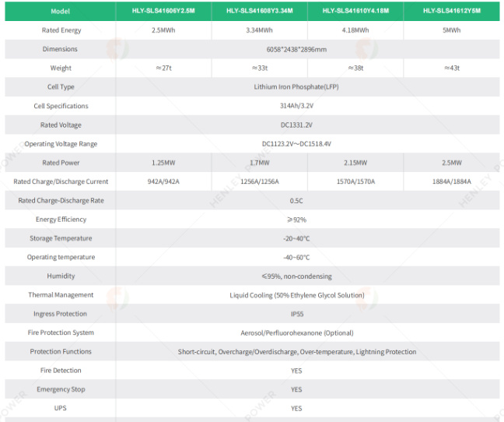This screenshot has height=422, width=504.
Task: Select the 'Operating temperature' row label
Action: click(61, 257)
